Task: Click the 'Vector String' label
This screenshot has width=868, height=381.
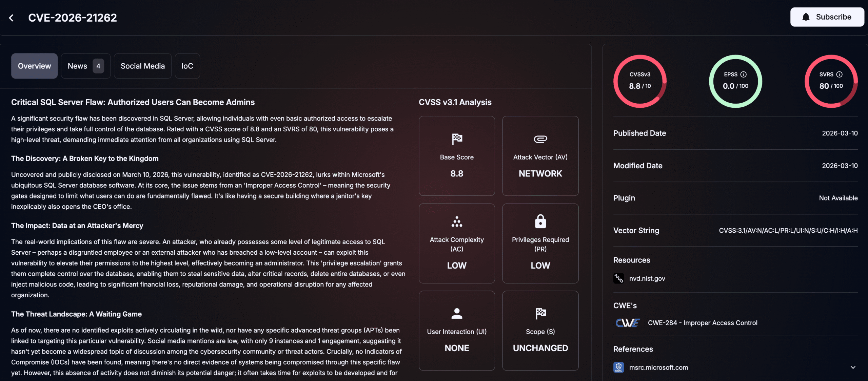Action: coord(636,231)
